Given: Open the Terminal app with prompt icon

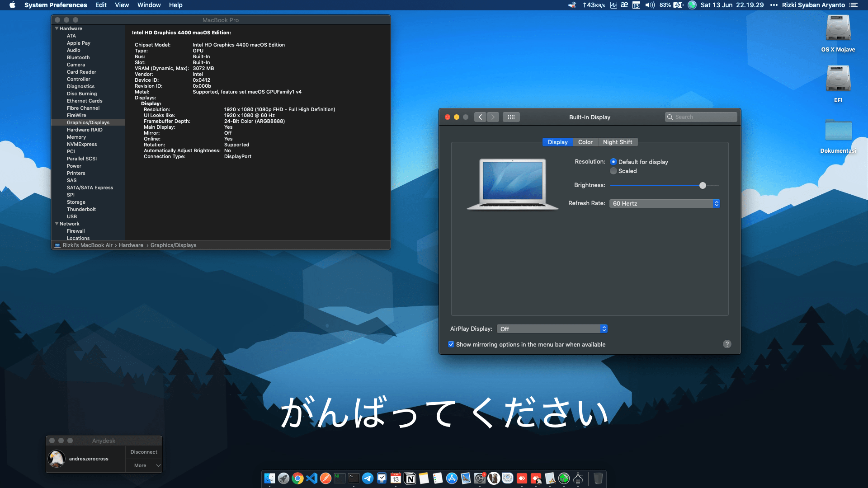Looking at the screenshot, I should click(354, 478).
